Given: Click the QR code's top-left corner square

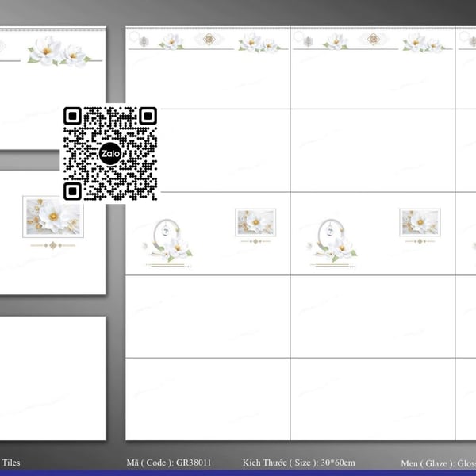Looking at the screenshot, I should 73,117.
